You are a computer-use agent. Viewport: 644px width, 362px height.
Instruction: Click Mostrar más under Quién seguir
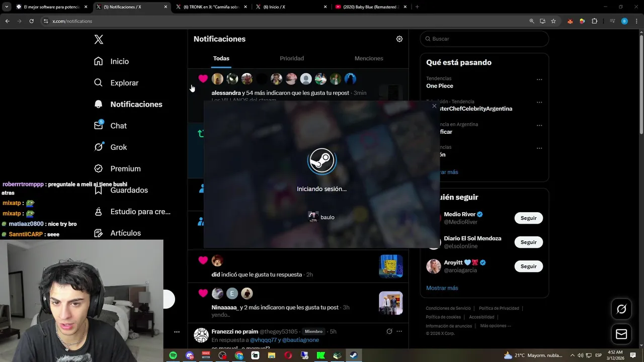[442, 288]
